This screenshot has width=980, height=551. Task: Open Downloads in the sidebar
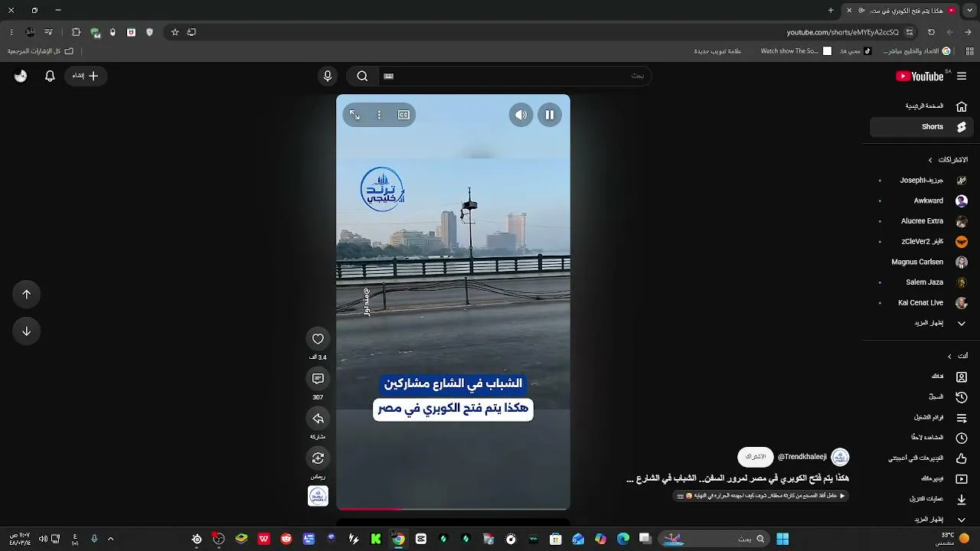pos(922,499)
